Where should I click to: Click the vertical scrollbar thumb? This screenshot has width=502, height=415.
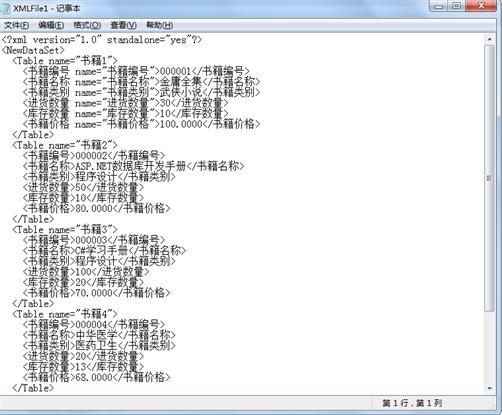tap(490, 178)
